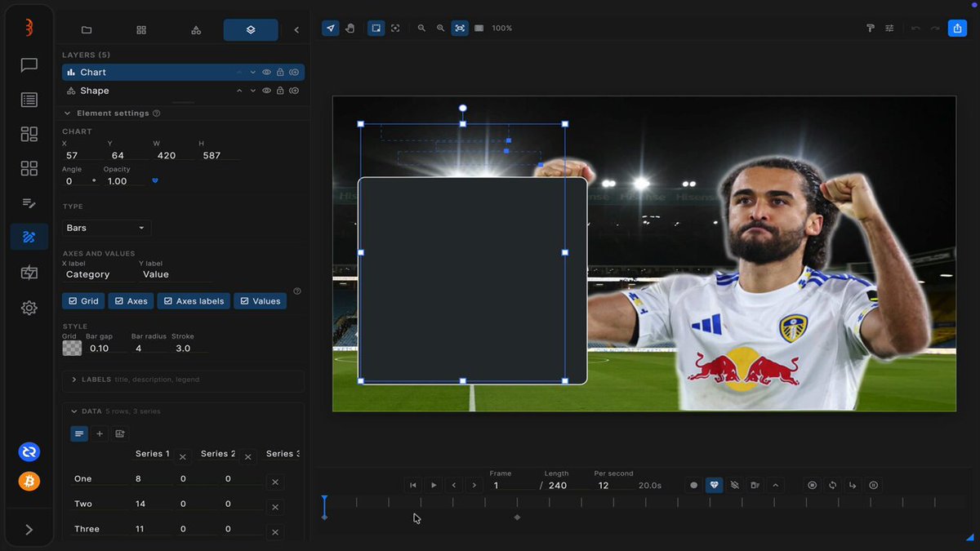Click the X label Category field
This screenshot has width=980, height=551.
[98, 274]
